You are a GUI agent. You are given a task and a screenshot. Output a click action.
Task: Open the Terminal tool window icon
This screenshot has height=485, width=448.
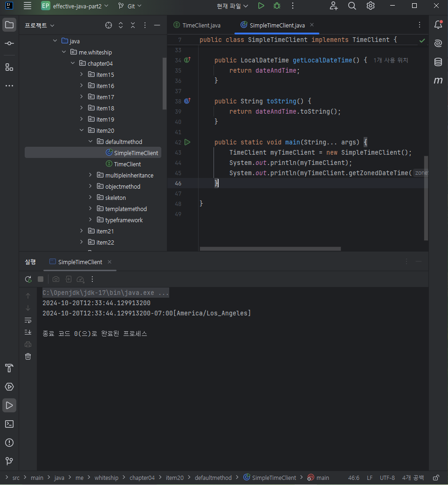[9, 424]
